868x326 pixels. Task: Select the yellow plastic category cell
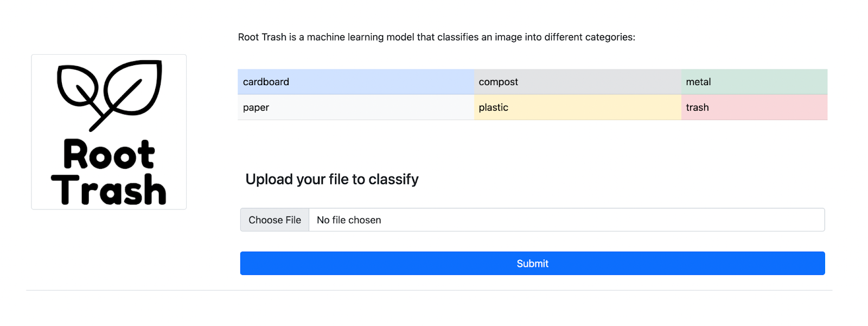577,107
